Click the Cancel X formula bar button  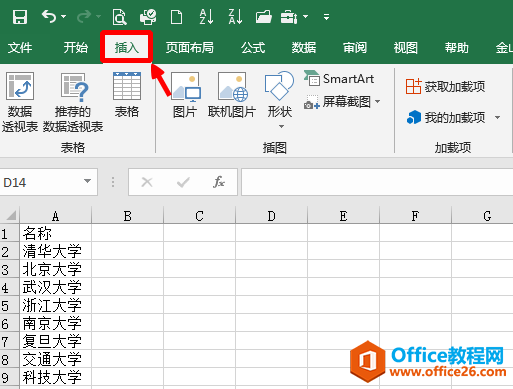[x=147, y=182]
